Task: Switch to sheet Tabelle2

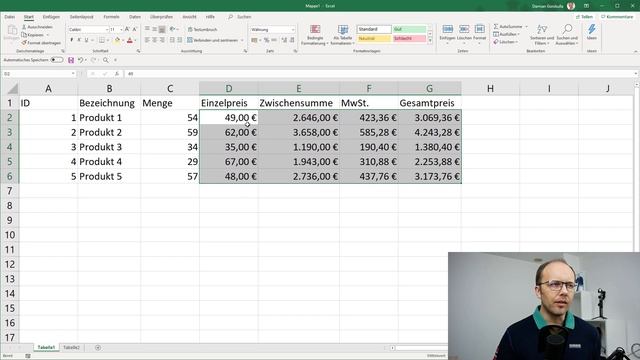Action: click(71, 347)
